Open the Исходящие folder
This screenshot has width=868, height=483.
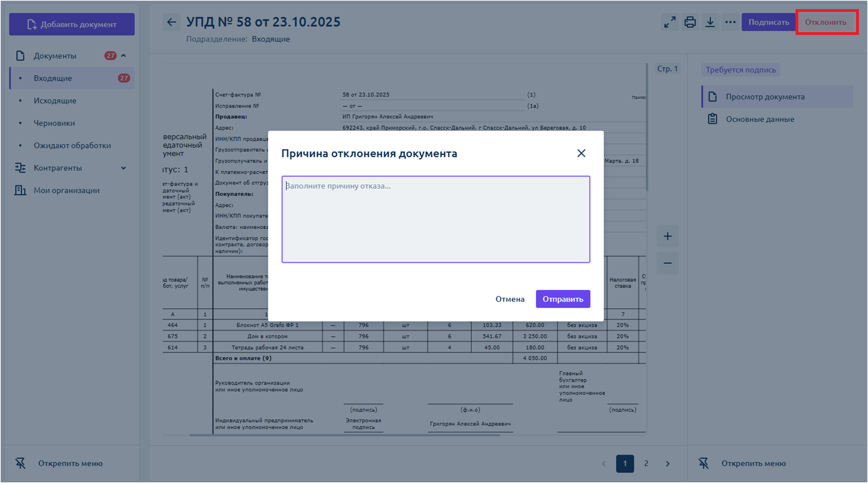55,101
